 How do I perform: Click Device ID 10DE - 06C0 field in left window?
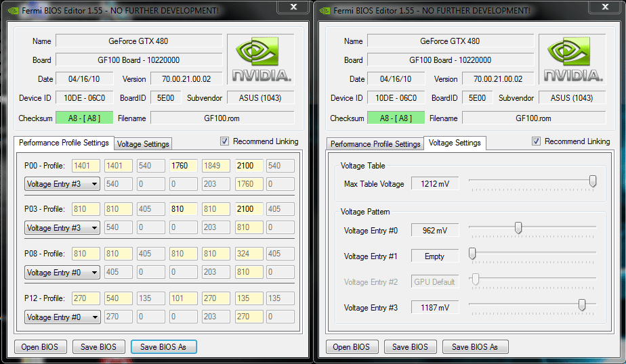(x=84, y=97)
